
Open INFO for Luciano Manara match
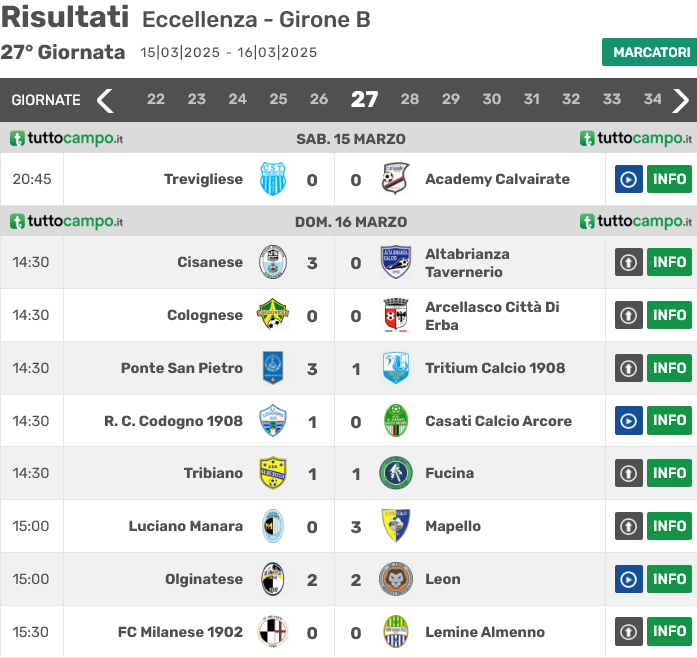(x=669, y=526)
